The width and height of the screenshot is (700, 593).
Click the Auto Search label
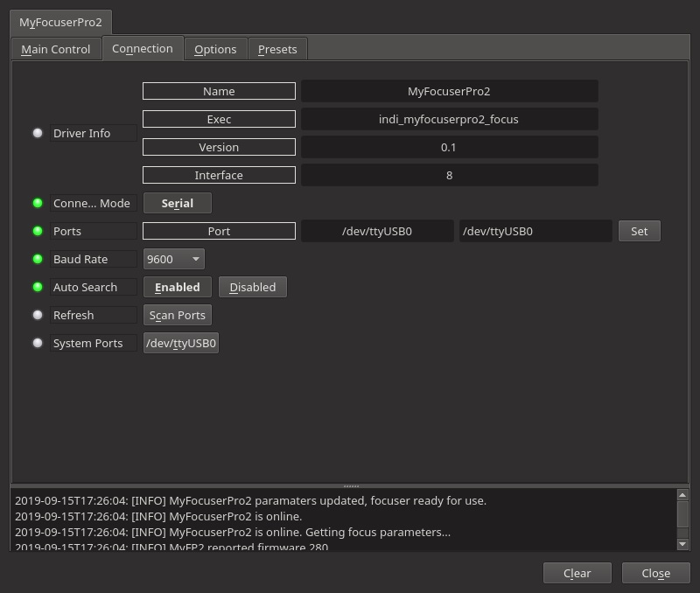[x=93, y=288]
